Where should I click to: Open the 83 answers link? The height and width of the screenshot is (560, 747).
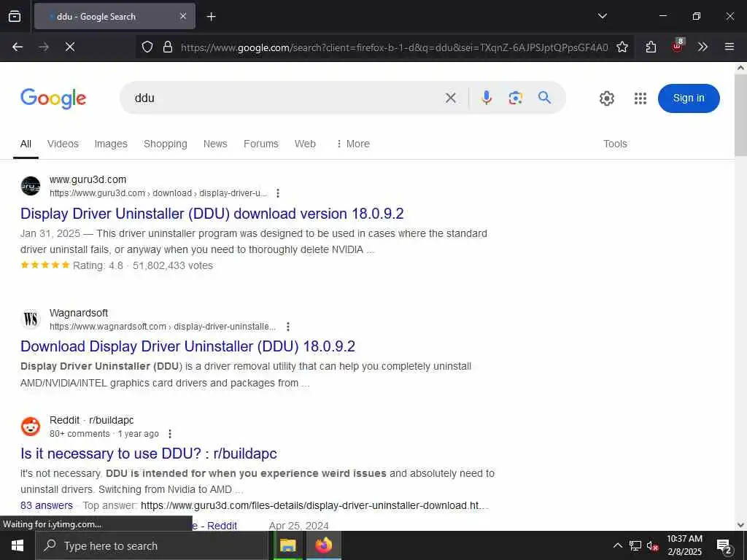47,505
